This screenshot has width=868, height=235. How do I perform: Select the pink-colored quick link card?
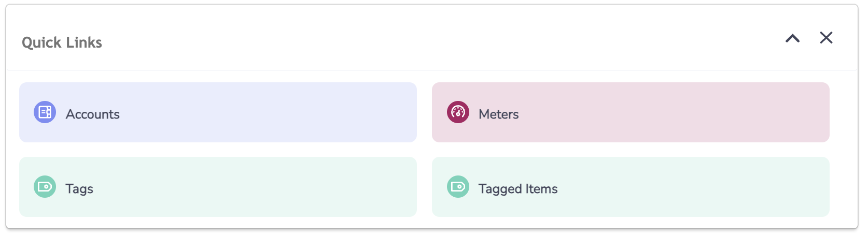coord(631,112)
